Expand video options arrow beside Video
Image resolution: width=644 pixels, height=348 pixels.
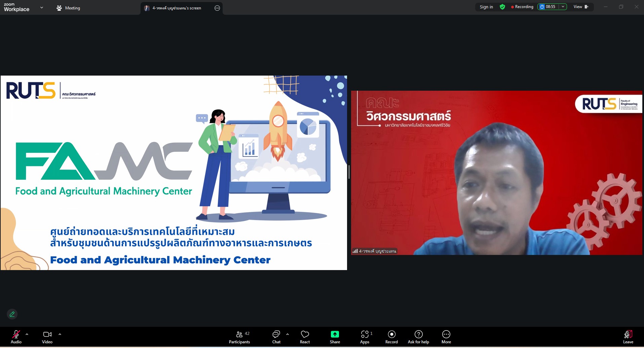60,334
